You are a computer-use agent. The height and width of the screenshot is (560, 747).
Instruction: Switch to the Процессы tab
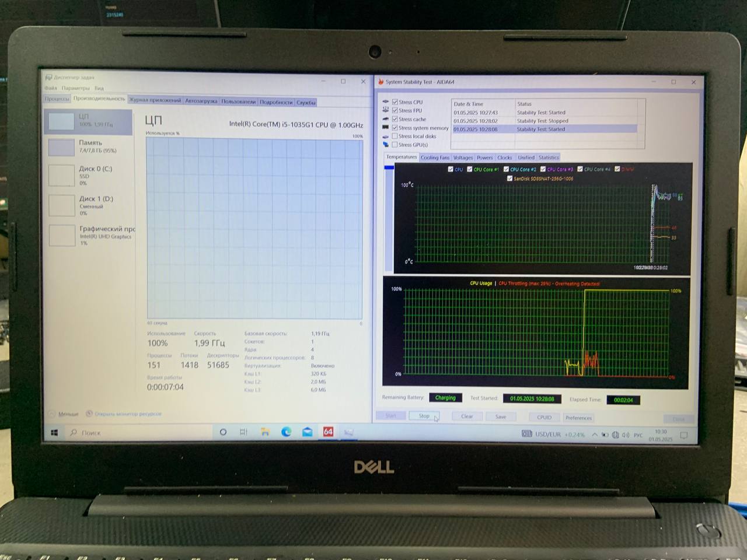pyautogui.click(x=57, y=99)
